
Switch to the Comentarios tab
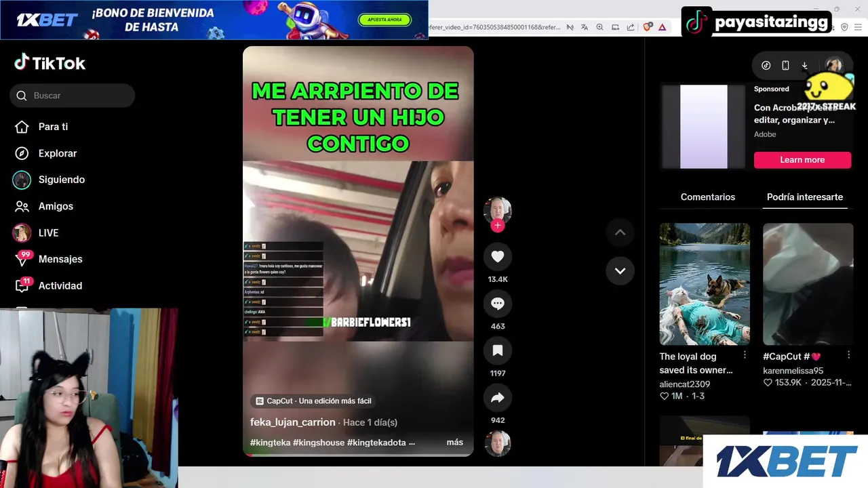[x=708, y=197]
